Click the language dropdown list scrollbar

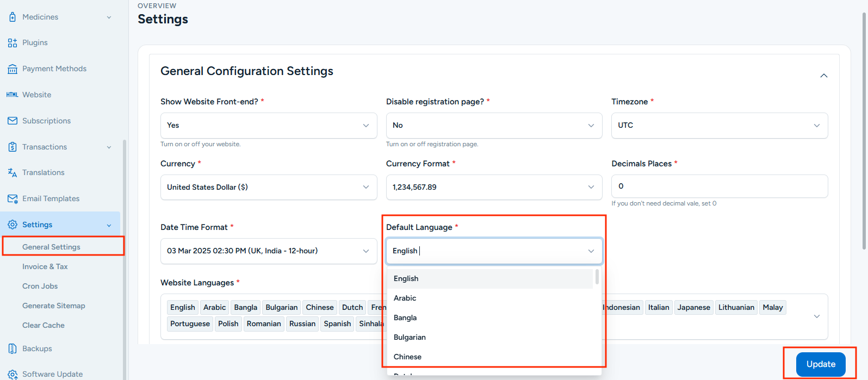(597, 277)
